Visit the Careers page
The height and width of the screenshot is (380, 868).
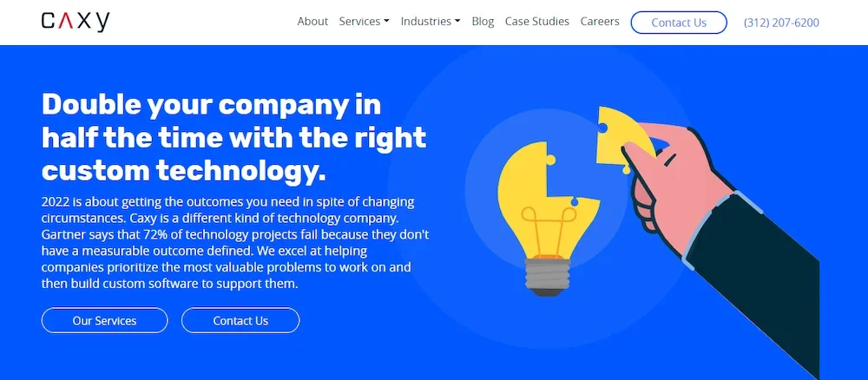pos(600,22)
